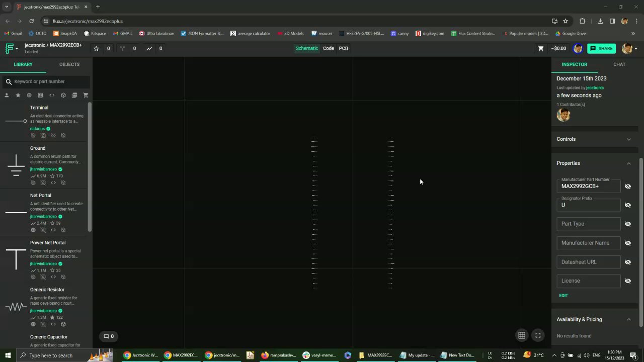Toggle visibility of Designator Prefix property

tap(628, 205)
